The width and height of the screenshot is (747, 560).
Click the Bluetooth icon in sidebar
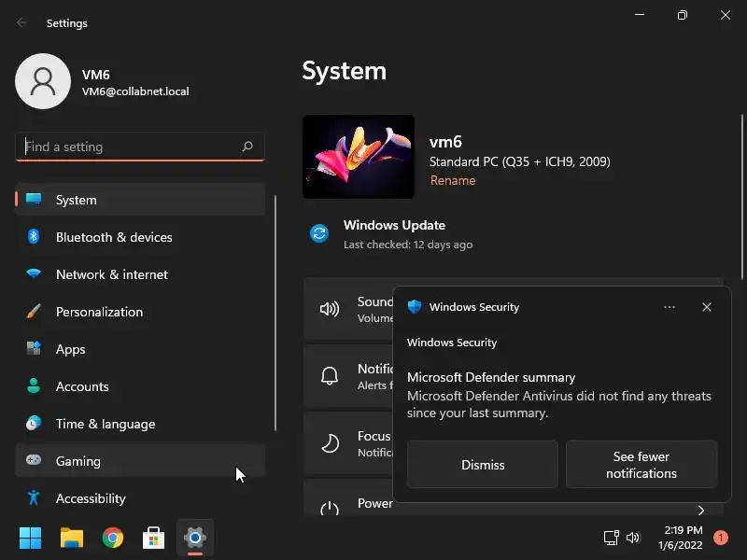(34, 236)
